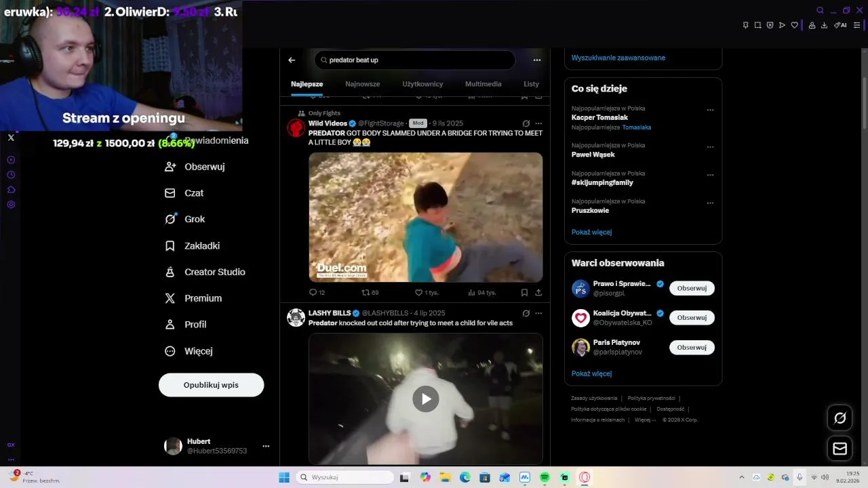
Task: Open the Wild Videos profile avatar
Action: click(296, 128)
